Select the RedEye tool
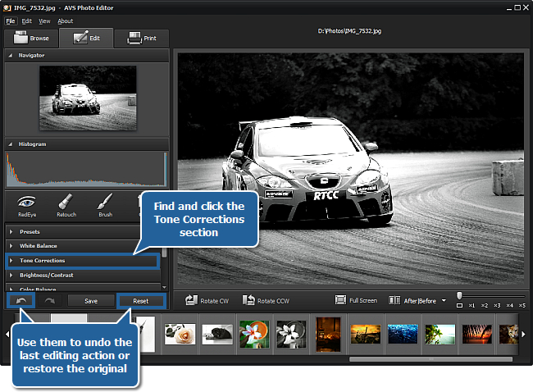Viewport: 533px width, 392px height. [27, 206]
